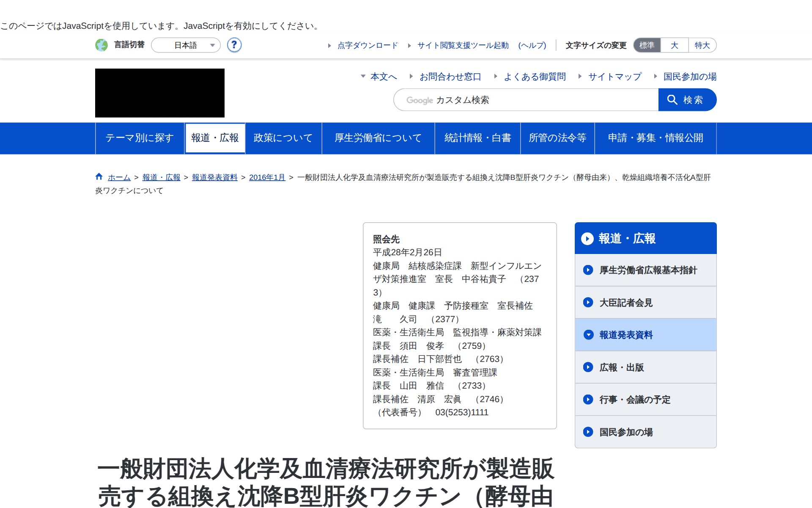The height and width of the screenshot is (508, 812).
Task: Set the text size to 特大
Action: (x=702, y=45)
